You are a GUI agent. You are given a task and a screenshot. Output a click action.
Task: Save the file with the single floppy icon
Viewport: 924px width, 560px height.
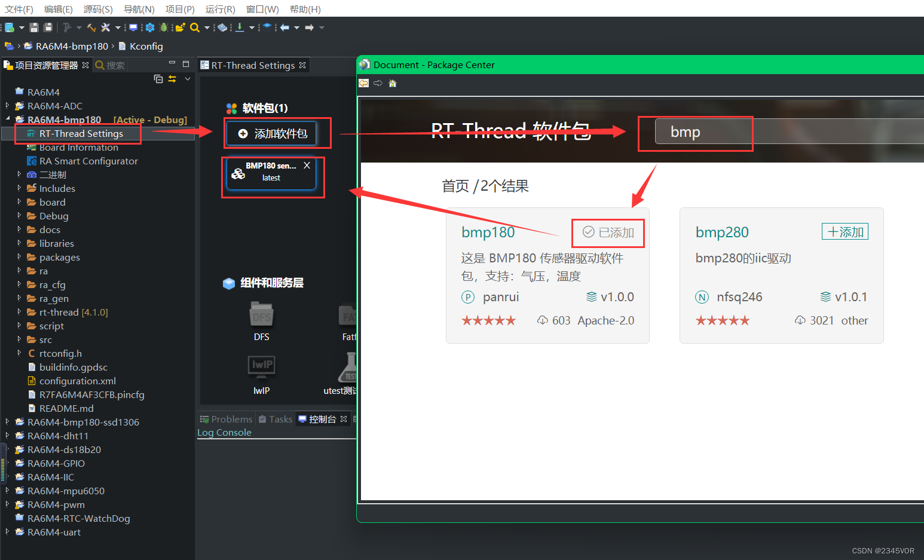pyautogui.click(x=34, y=27)
